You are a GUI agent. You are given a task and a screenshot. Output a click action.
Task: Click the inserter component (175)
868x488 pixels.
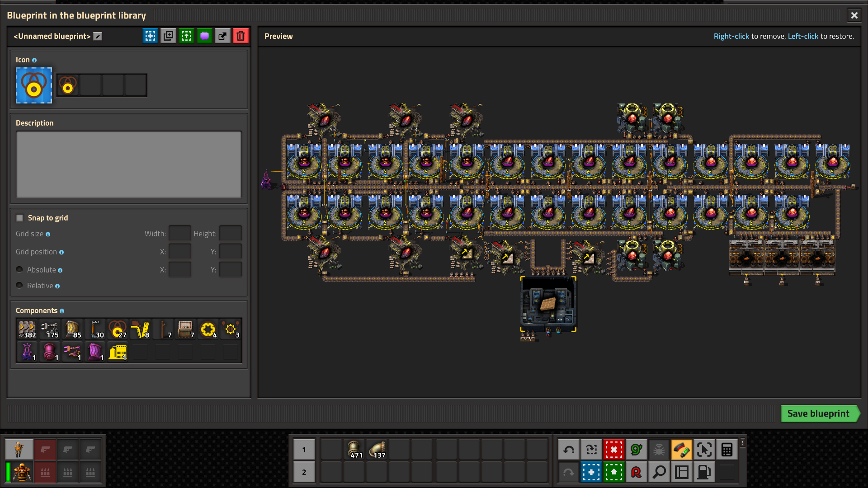50,329
